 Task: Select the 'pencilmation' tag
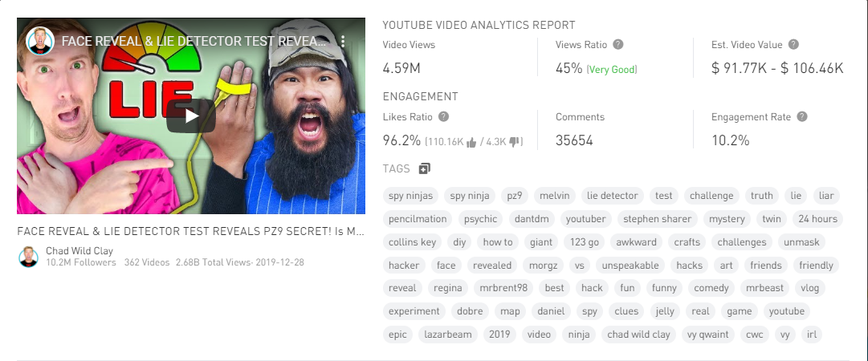point(418,218)
